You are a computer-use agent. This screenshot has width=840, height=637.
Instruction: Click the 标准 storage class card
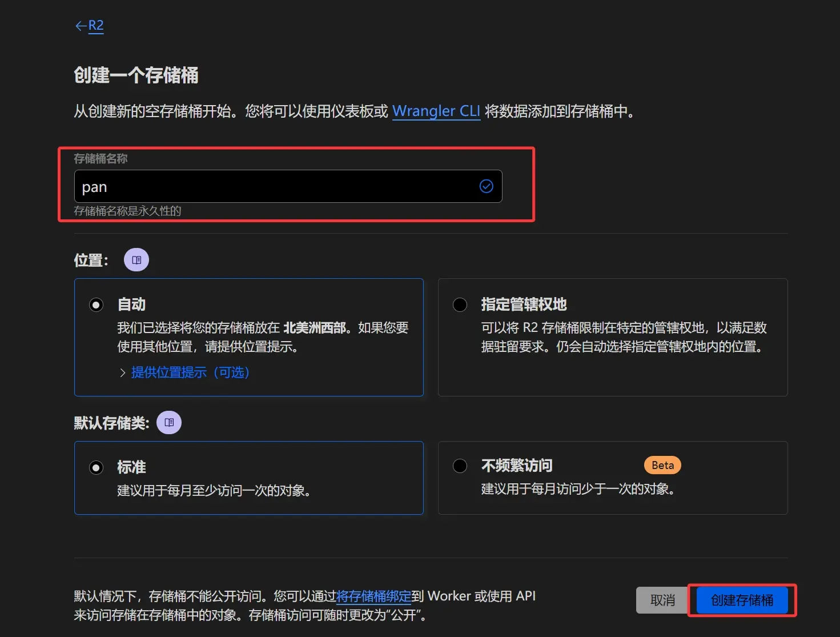tap(248, 478)
